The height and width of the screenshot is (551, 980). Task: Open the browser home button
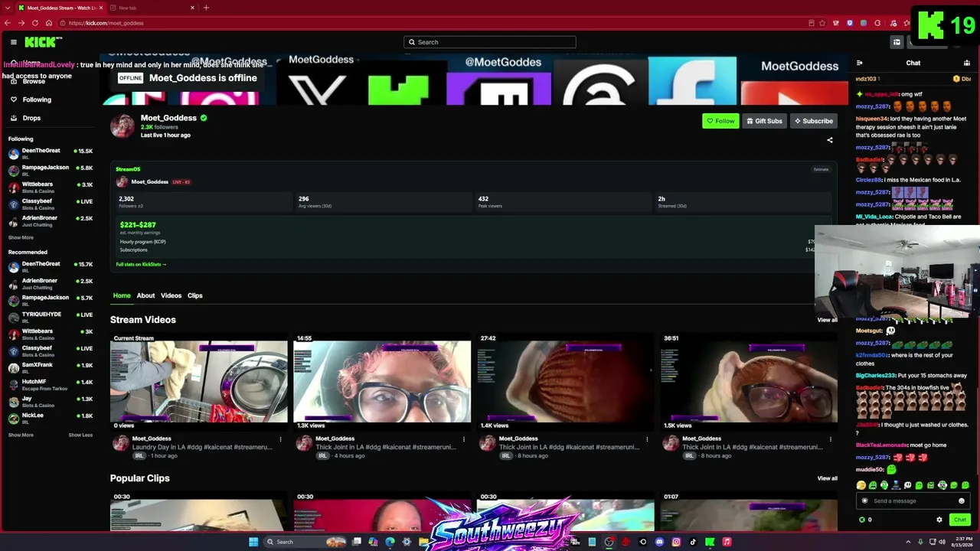pos(49,23)
